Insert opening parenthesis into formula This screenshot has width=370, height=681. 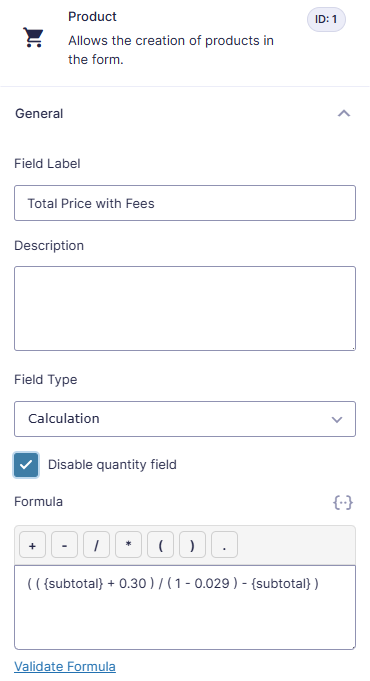point(160,545)
